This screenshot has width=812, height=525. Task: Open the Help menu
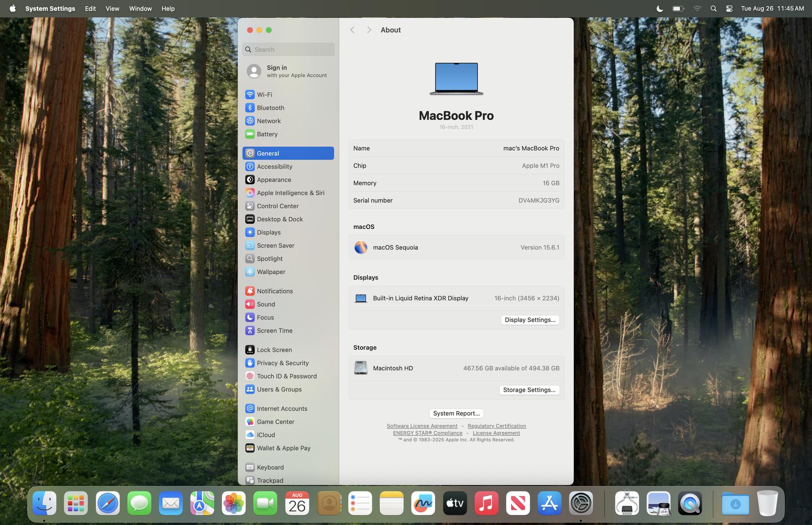(x=168, y=8)
